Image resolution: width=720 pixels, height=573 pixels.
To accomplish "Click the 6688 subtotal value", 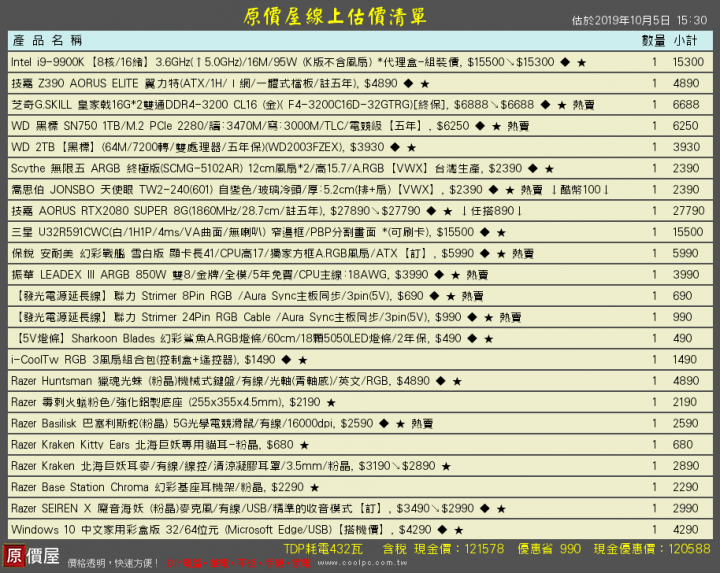I will pyautogui.click(x=686, y=105).
